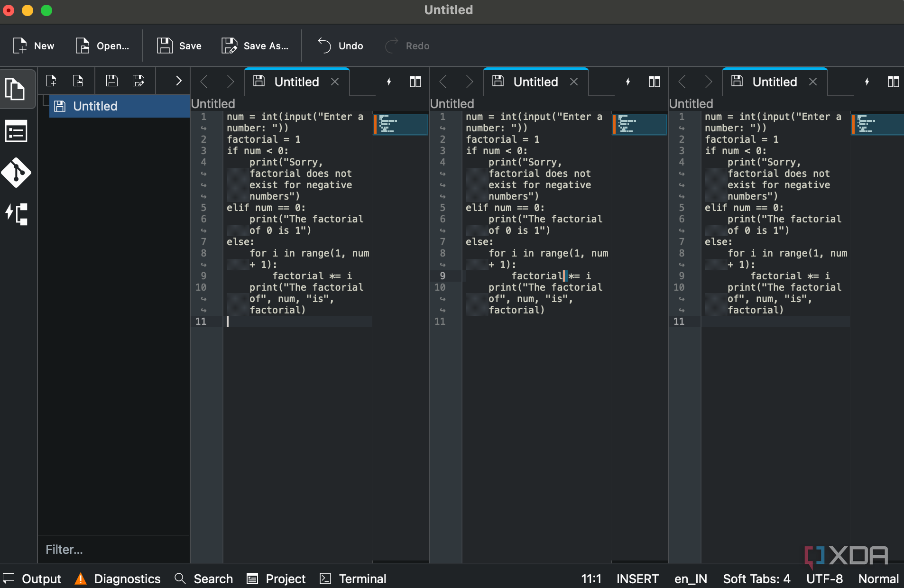Screen dimensions: 904x588
Task: Go forward in first editor pane
Action: click(231, 82)
